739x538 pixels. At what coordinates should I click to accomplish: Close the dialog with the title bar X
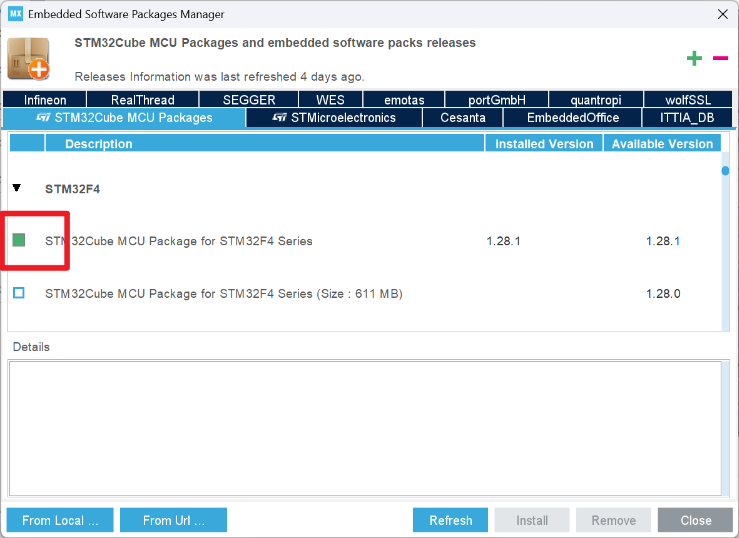pos(723,14)
